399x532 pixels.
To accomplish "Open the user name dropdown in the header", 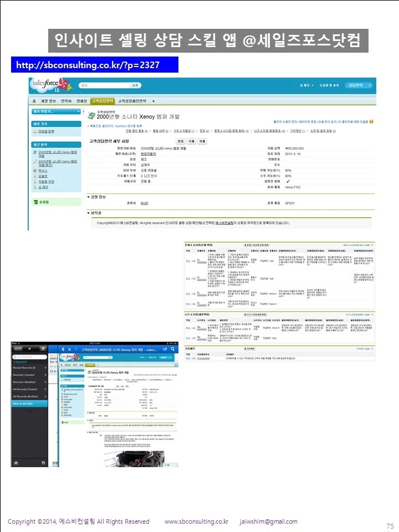I will (x=306, y=85).
